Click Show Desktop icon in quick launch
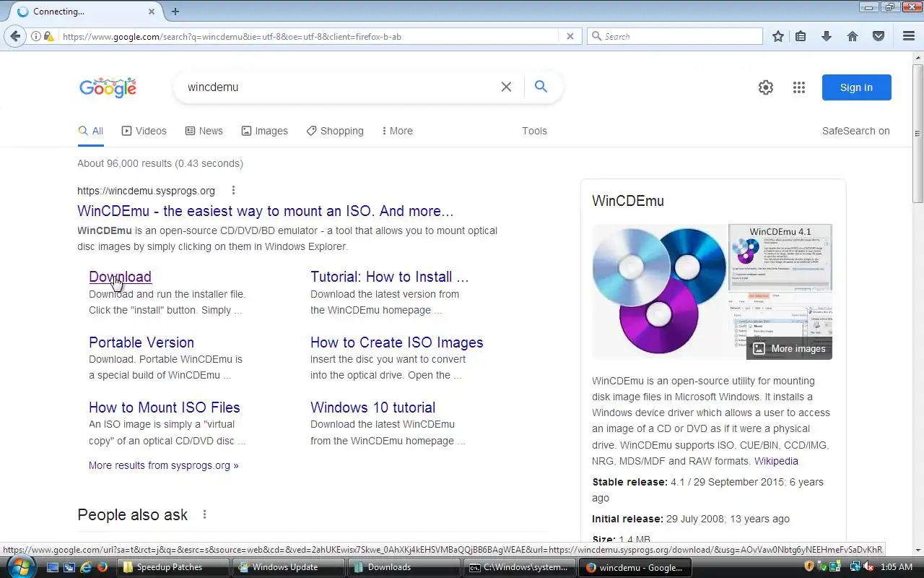 pos(53,567)
